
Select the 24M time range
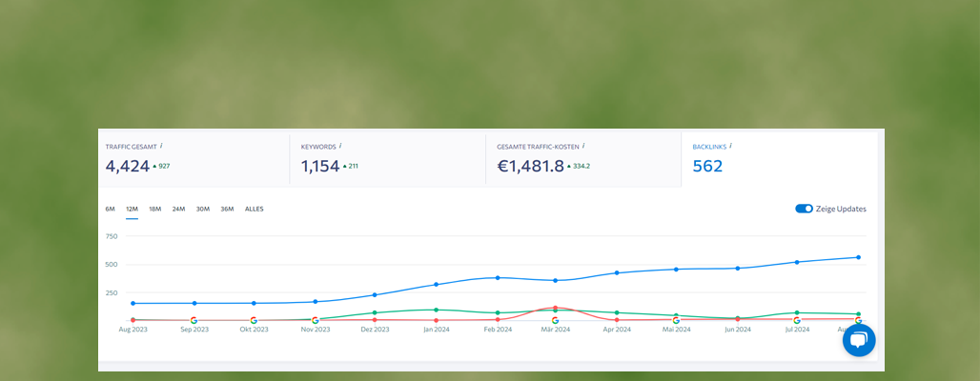pos(178,209)
